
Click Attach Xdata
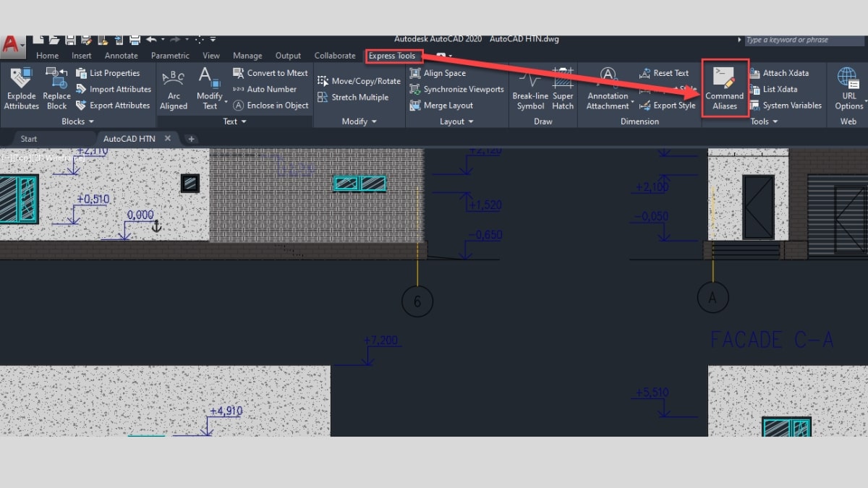[x=779, y=73]
